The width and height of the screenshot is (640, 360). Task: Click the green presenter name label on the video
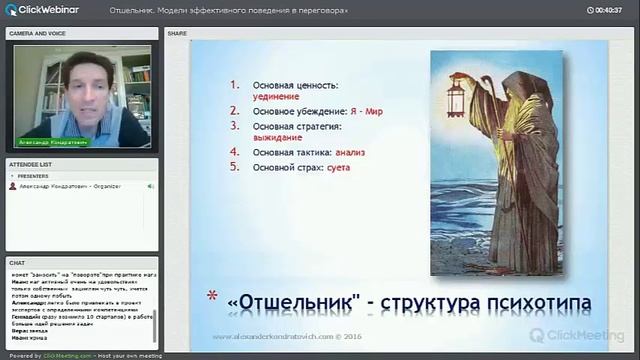point(53,142)
